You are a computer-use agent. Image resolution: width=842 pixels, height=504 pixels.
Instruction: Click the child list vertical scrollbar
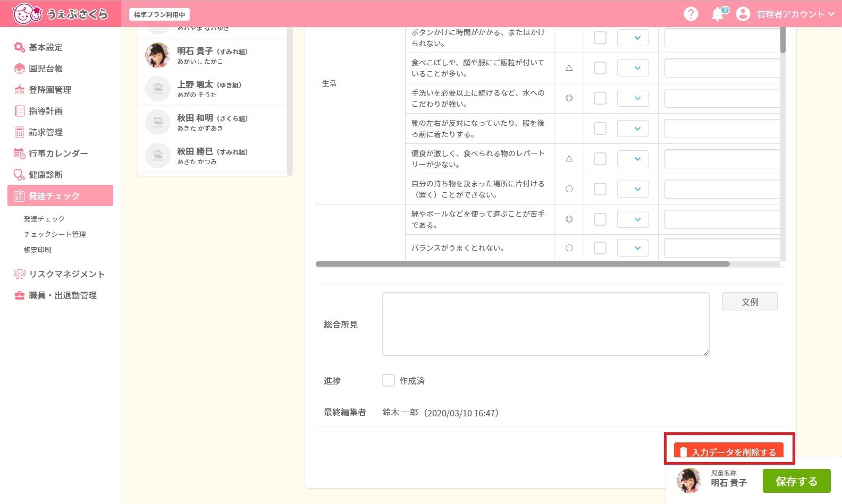(x=290, y=101)
